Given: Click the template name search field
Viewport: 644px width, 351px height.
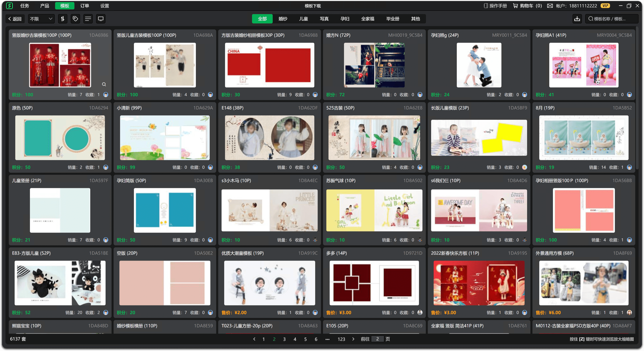Looking at the screenshot, I should [611, 19].
